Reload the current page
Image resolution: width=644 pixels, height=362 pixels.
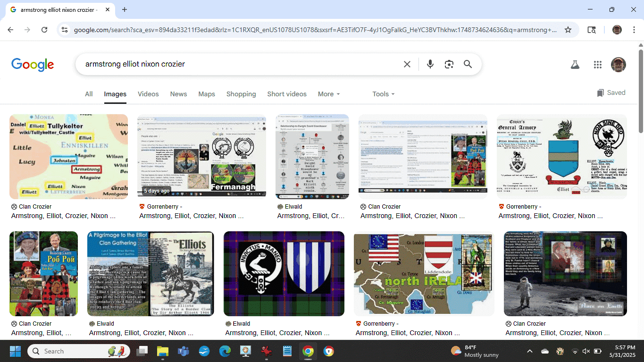coord(44,30)
